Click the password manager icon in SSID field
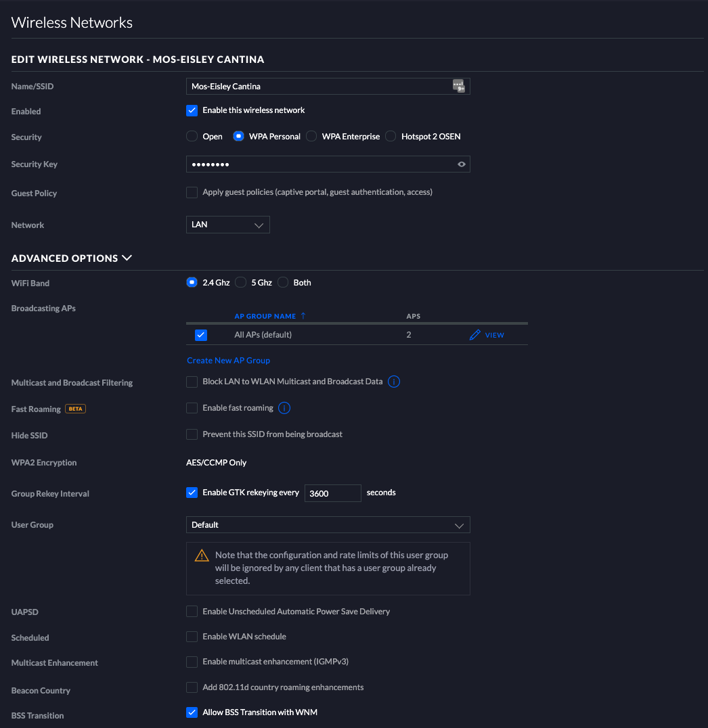Image resolution: width=708 pixels, height=728 pixels. point(459,86)
